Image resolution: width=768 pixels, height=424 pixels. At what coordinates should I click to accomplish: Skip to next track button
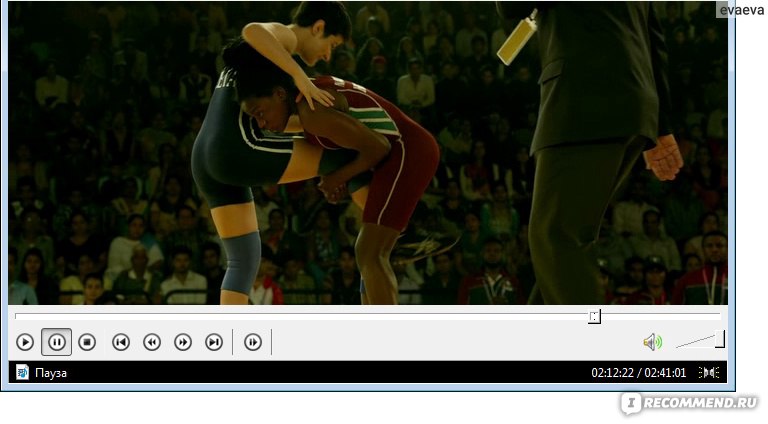click(x=214, y=342)
